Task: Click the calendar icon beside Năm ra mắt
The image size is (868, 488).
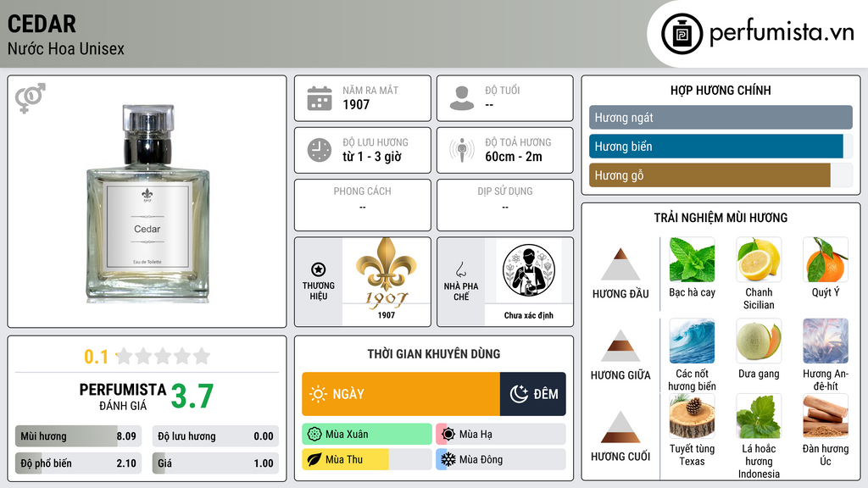Action: pos(320,98)
